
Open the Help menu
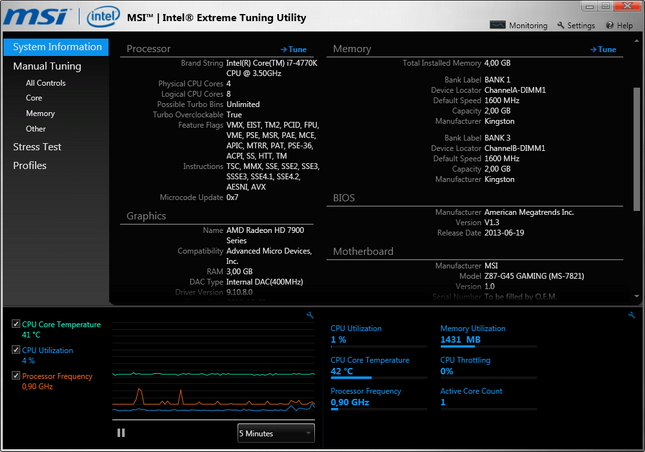point(619,26)
